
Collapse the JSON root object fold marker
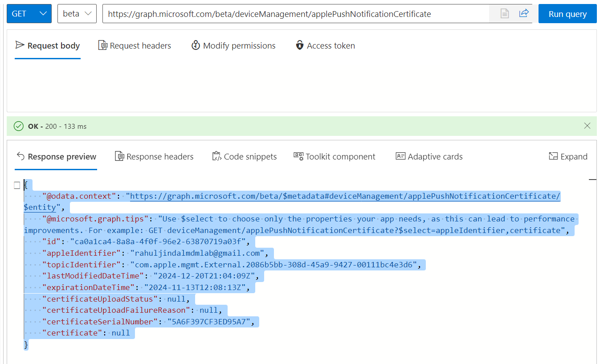click(x=17, y=185)
